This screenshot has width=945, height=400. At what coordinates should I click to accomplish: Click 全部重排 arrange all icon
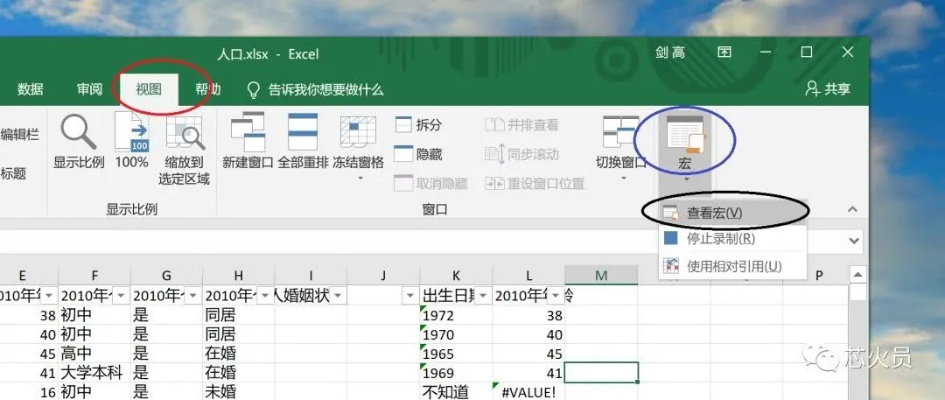click(303, 133)
